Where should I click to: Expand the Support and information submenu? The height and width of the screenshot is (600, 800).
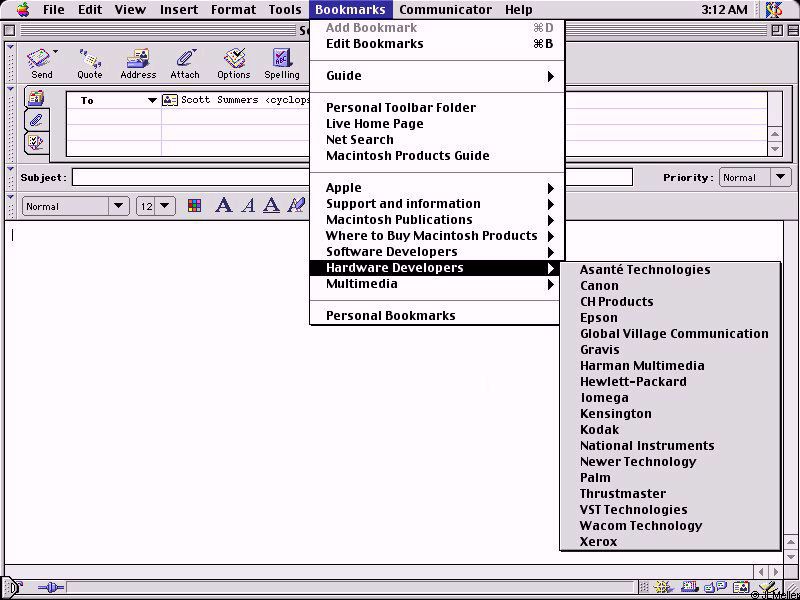point(437,204)
